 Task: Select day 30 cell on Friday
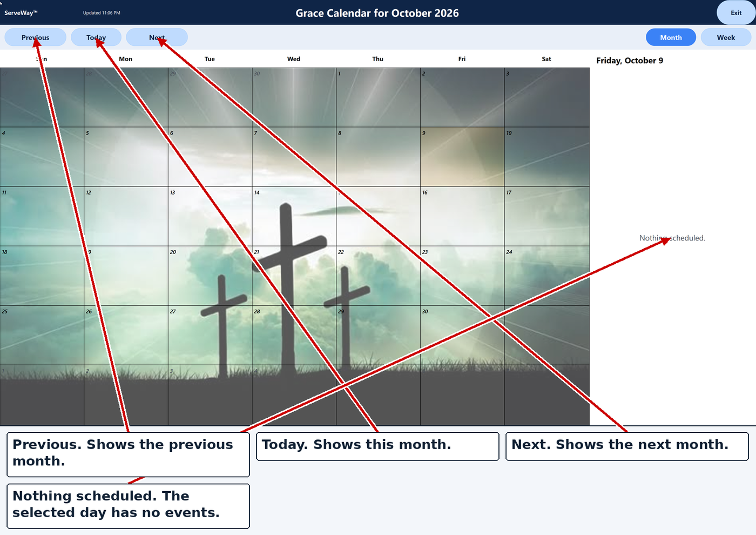(462, 335)
